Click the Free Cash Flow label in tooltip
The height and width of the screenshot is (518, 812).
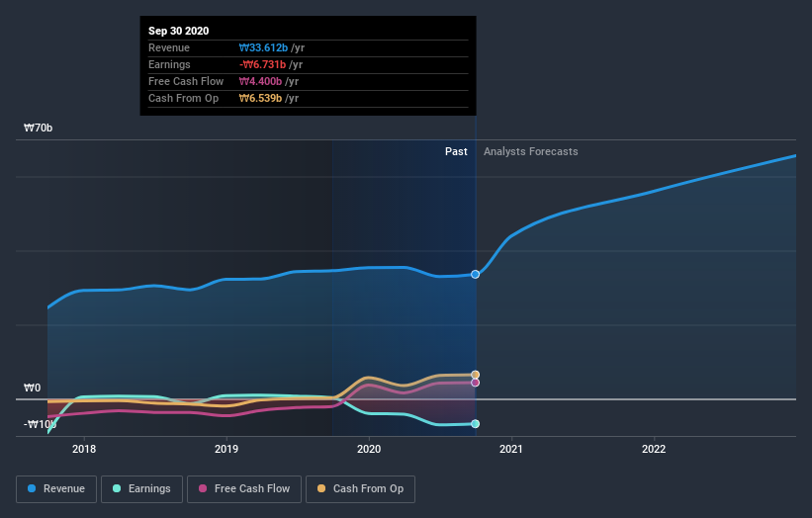(x=186, y=81)
